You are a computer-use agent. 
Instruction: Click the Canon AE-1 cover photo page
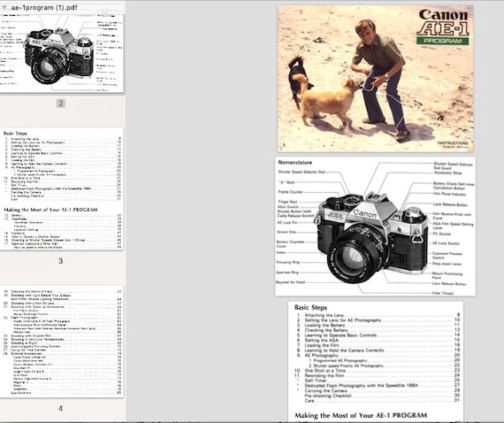(376, 78)
